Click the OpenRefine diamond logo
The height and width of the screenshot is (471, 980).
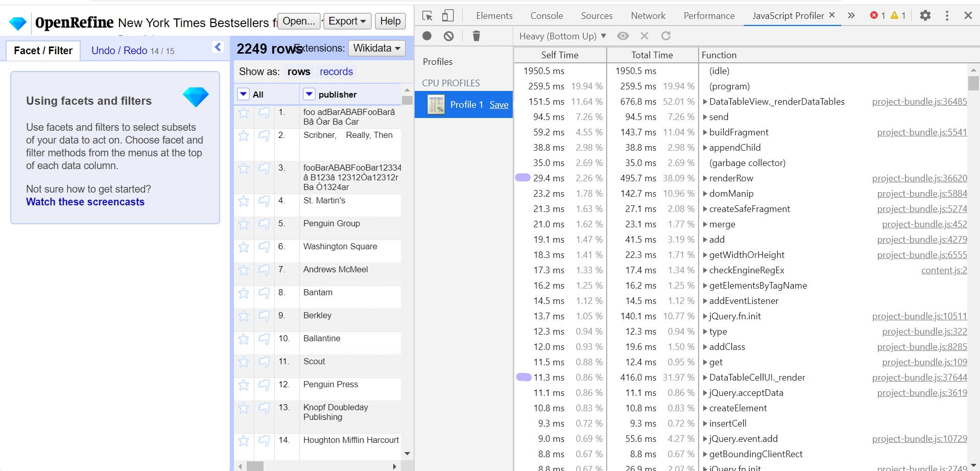[18, 23]
